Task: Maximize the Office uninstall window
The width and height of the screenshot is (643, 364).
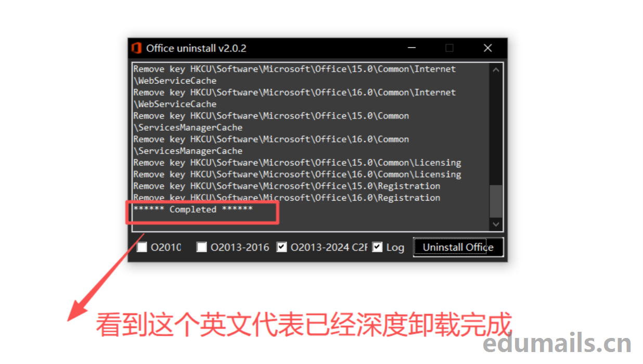Action: pyautogui.click(x=449, y=48)
